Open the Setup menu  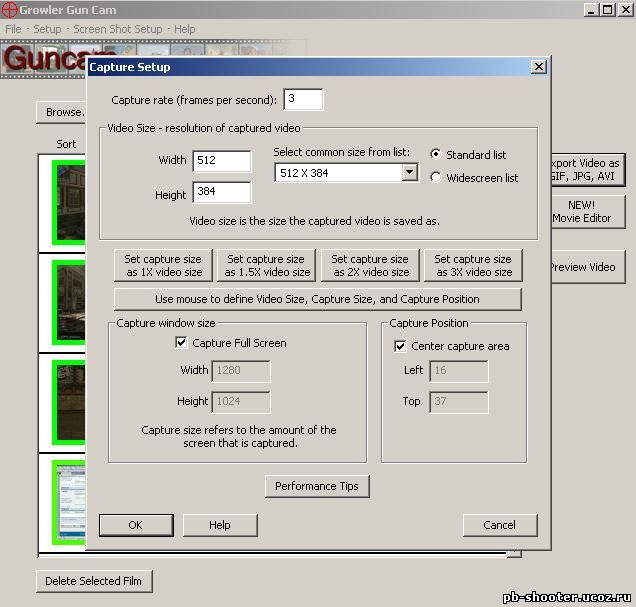coord(47,29)
